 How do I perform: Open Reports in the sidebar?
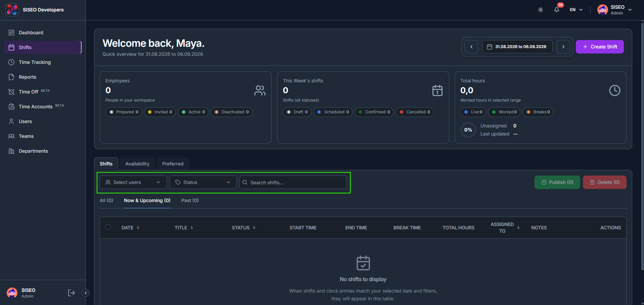coord(43,77)
